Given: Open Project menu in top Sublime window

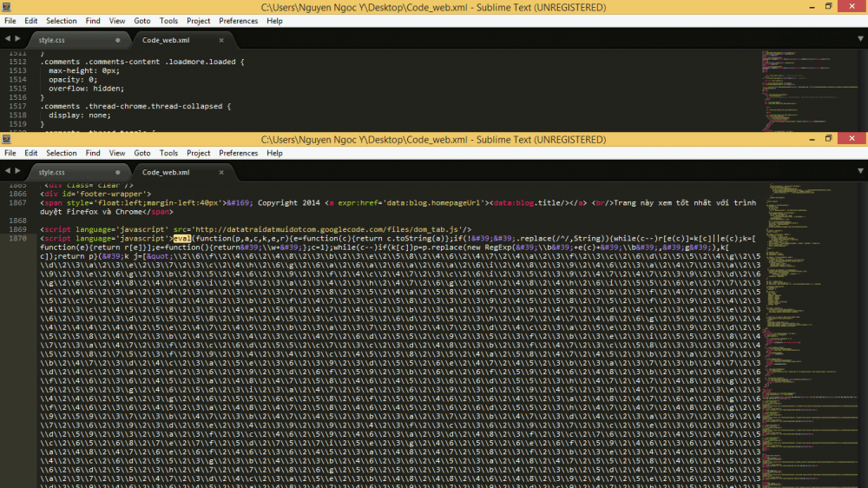Looking at the screenshot, I should click(198, 21).
